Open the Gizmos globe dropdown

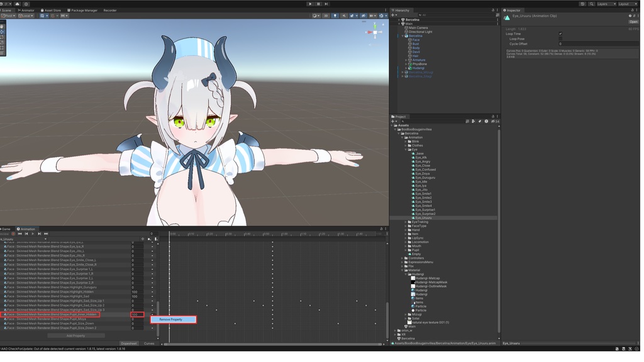click(x=382, y=16)
